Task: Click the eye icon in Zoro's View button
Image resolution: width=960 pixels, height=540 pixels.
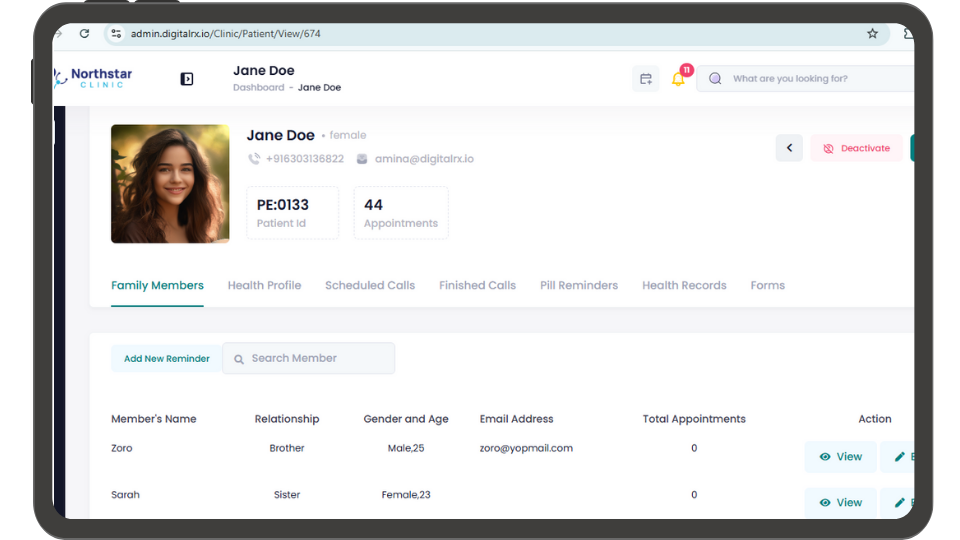Action: click(x=825, y=457)
